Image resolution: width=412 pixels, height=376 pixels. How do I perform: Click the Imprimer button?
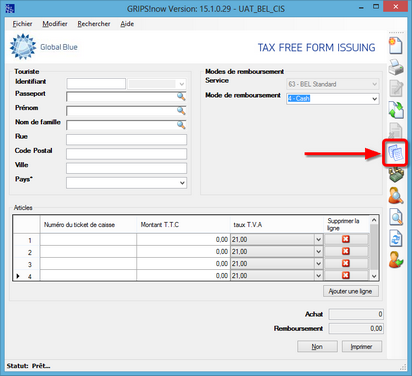[361, 347]
